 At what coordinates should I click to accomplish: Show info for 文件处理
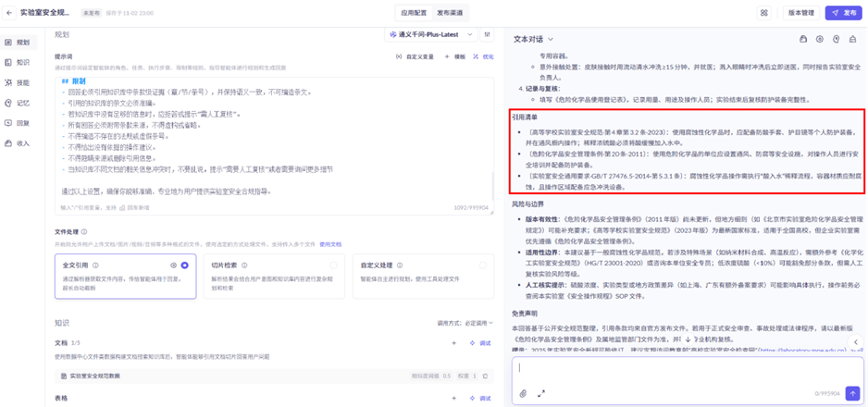pyautogui.click(x=85, y=231)
